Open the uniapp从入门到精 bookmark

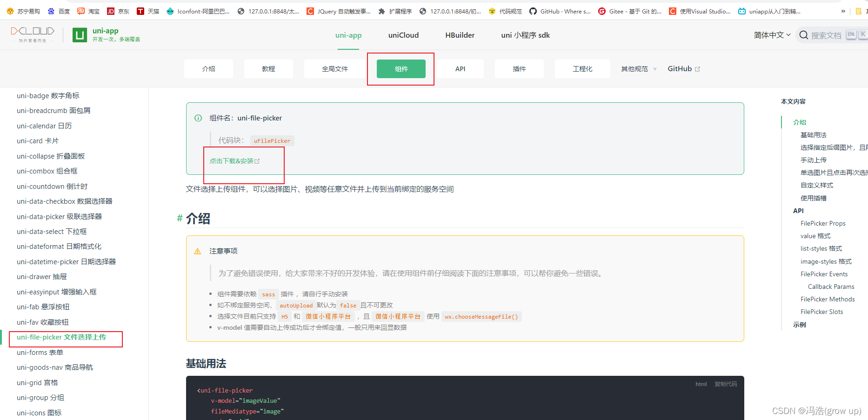[x=769, y=11]
